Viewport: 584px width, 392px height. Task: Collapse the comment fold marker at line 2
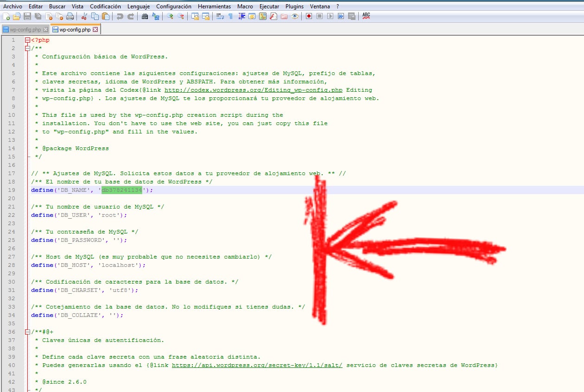tap(27, 48)
